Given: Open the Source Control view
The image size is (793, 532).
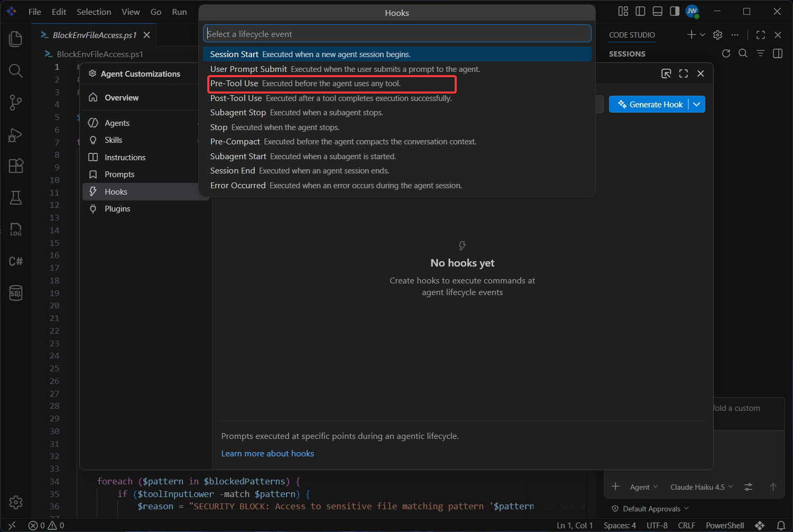Looking at the screenshot, I should [16, 103].
